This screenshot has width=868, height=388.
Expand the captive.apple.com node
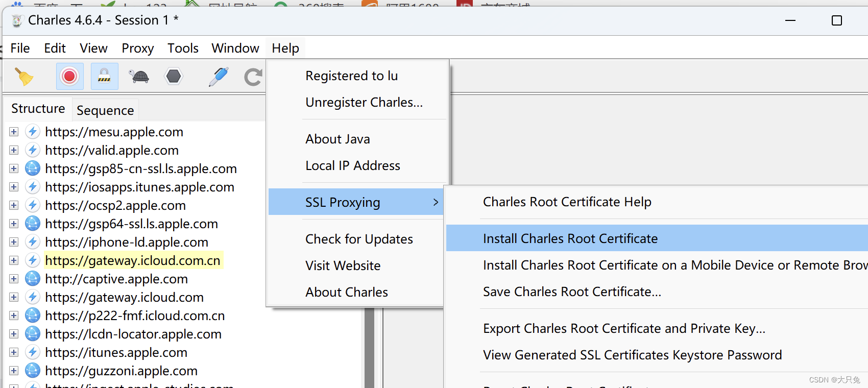click(14, 279)
